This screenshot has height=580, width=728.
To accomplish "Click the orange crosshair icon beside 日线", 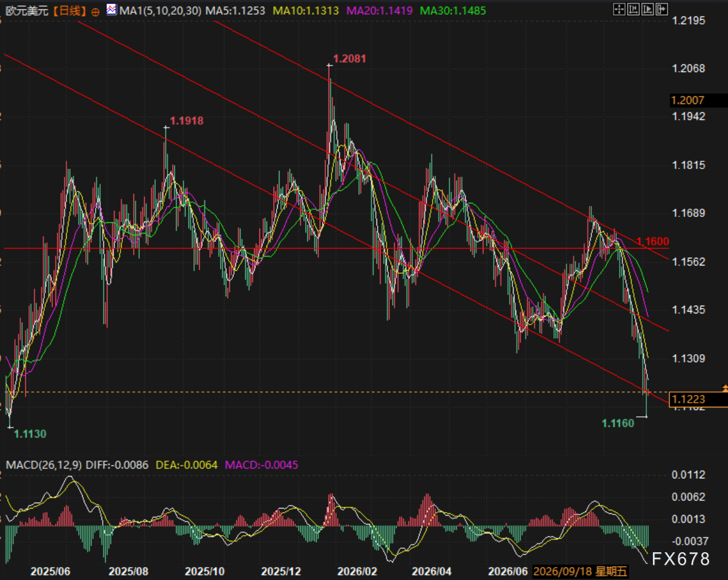I will tap(95, 11).
